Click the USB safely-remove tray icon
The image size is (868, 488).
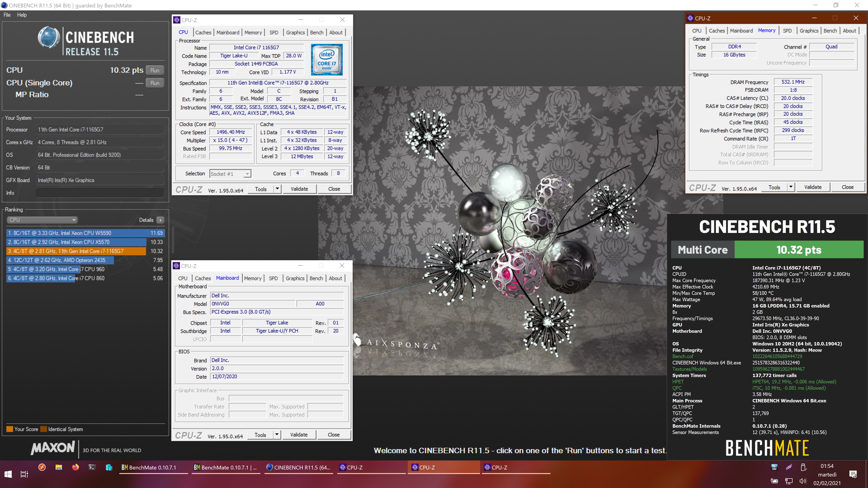pos(803,467)
